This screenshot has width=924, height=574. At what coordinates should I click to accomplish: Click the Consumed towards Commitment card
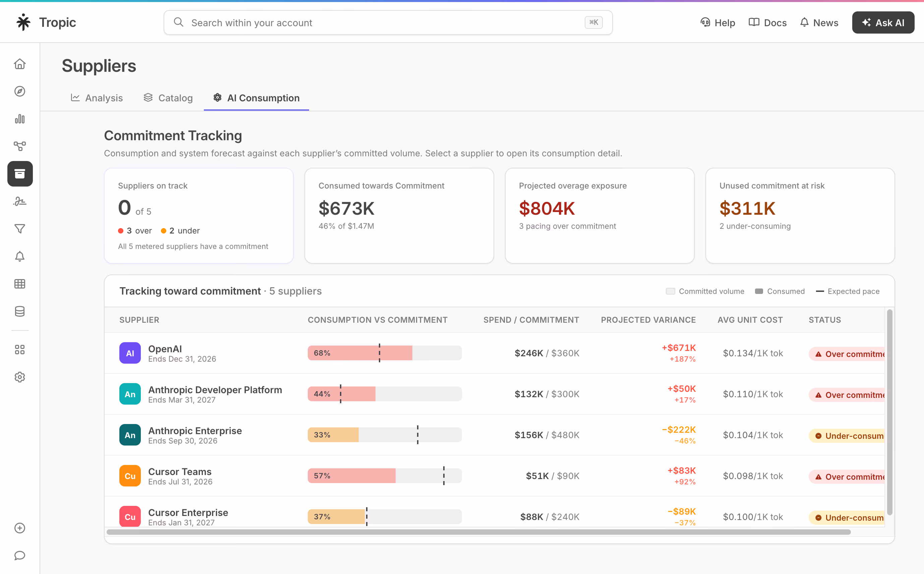(x=399, y=216)
